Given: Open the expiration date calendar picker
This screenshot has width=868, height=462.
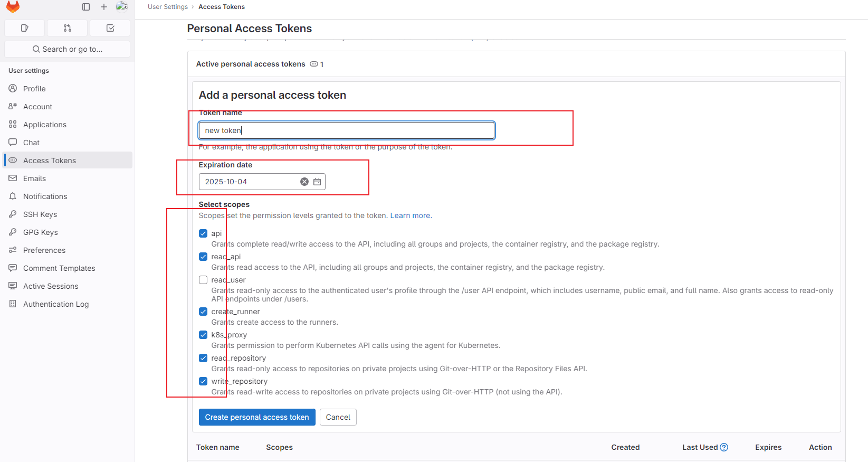Looking at the screenshot, I should (x=317, y=181).
